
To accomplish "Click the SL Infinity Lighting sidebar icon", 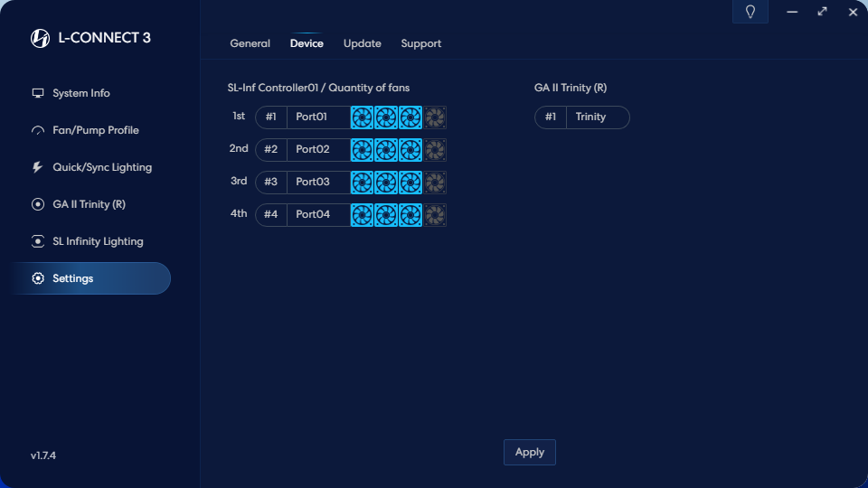I will pos(38,241).
